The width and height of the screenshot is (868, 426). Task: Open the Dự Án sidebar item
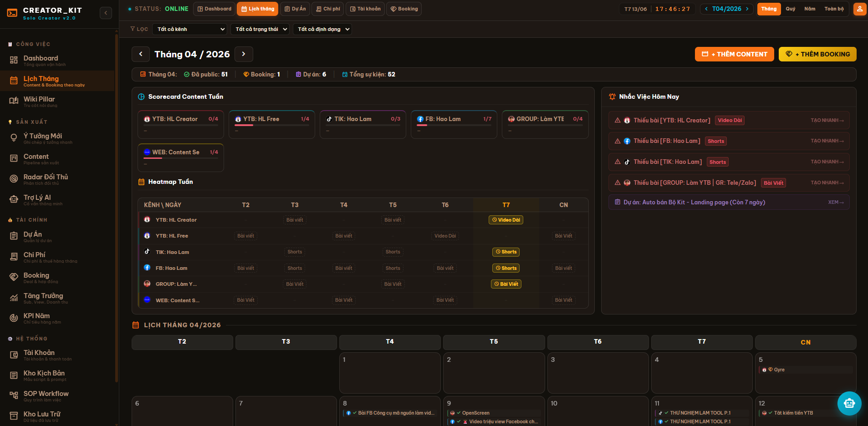point(57,237)
